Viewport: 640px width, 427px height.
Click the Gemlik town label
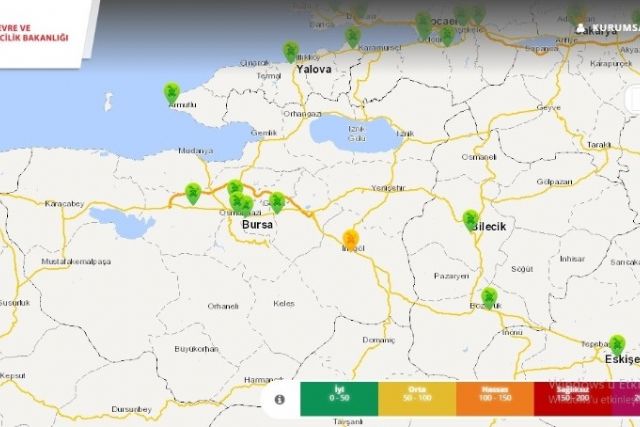coord(264,133)
